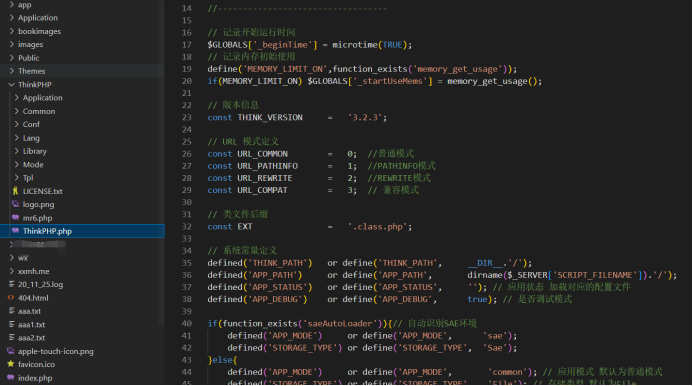Screen dimensions: 693x386
Task: Click the text file icon beside aaa2.txt
Action: point(11,337)
